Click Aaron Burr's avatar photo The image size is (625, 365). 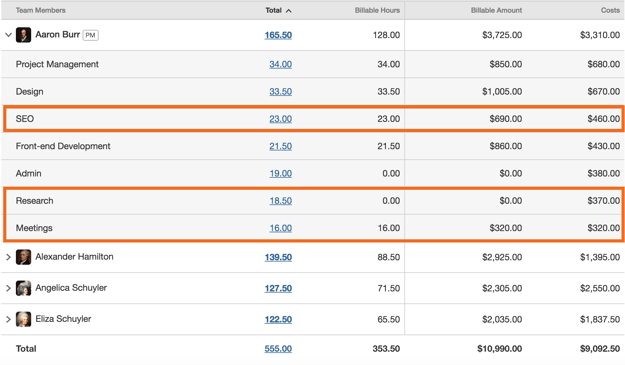[x=24, y=35]
